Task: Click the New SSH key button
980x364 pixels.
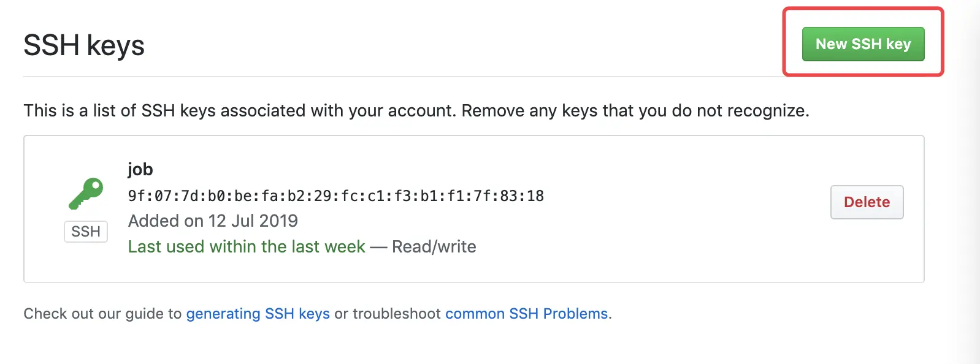Action: pyautogui.click(x=863, y=44)
